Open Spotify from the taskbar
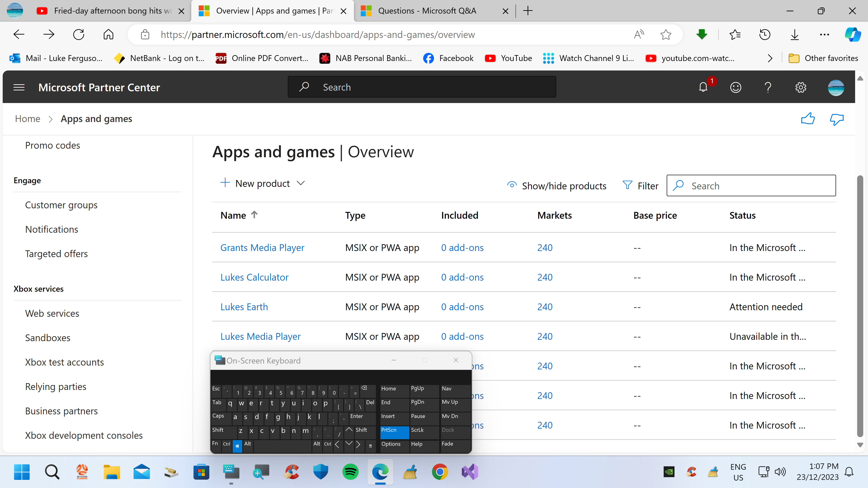 [350, 472]
